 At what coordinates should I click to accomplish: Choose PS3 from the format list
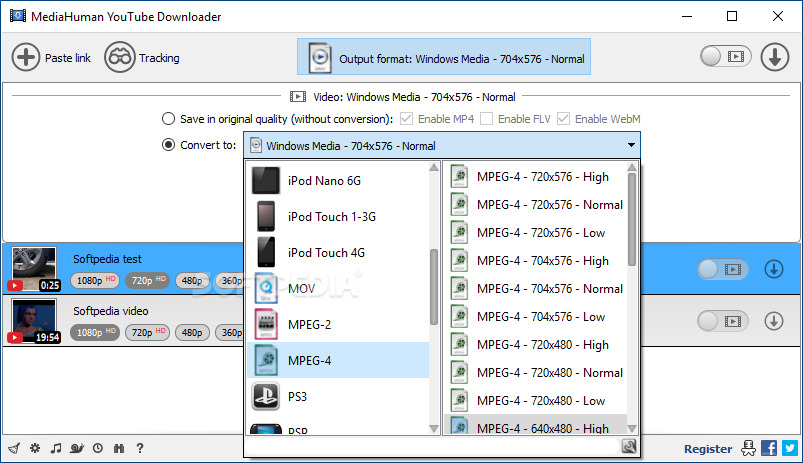coord(338,396)
